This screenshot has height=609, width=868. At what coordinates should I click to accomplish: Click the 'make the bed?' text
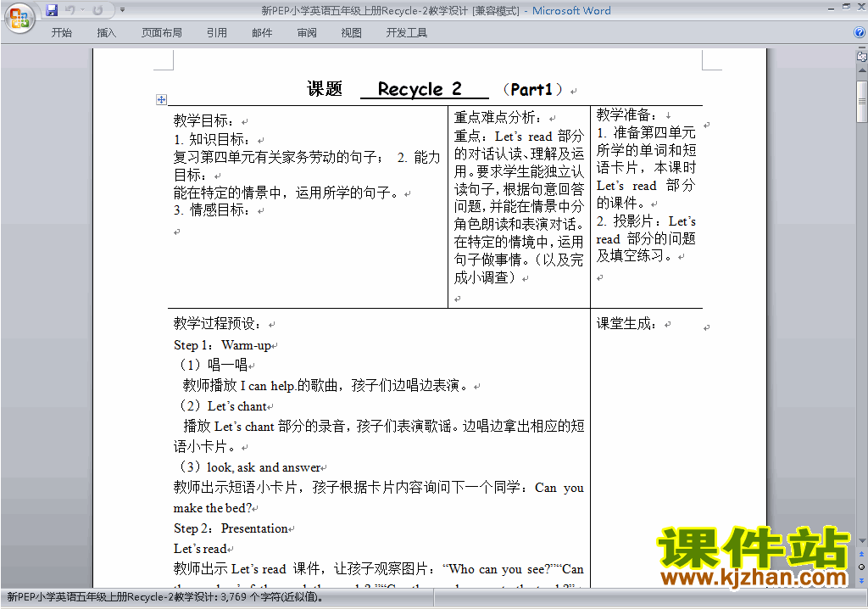tap(213, 507)
